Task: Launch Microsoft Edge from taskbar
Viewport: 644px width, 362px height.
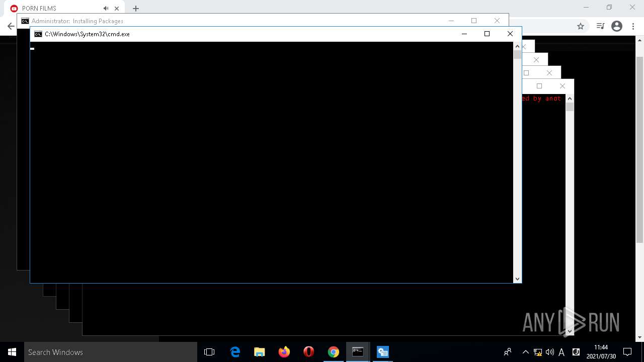Action: (235, 352)
